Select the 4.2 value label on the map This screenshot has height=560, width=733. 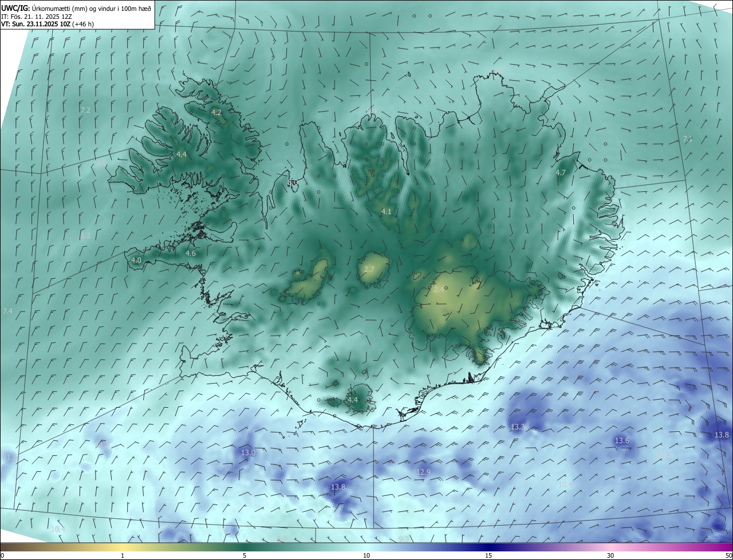pyautogui.click(x=216, y=113)
